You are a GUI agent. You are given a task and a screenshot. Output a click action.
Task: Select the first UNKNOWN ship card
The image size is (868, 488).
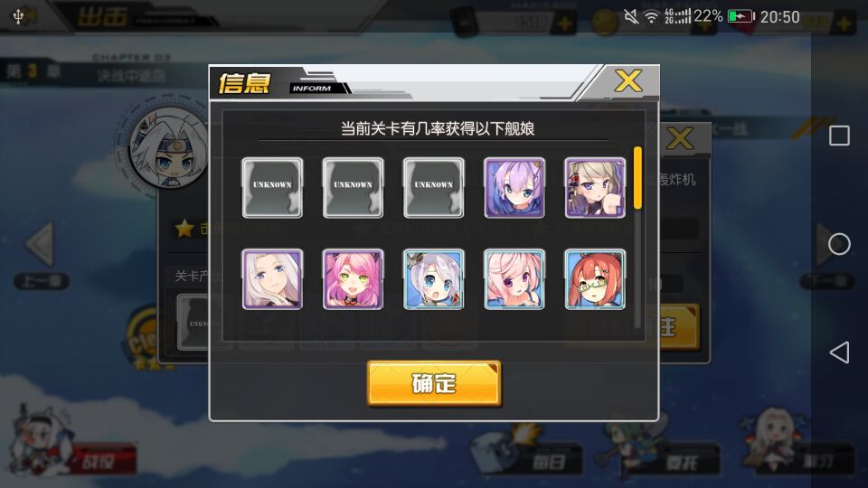coord(272,188)
